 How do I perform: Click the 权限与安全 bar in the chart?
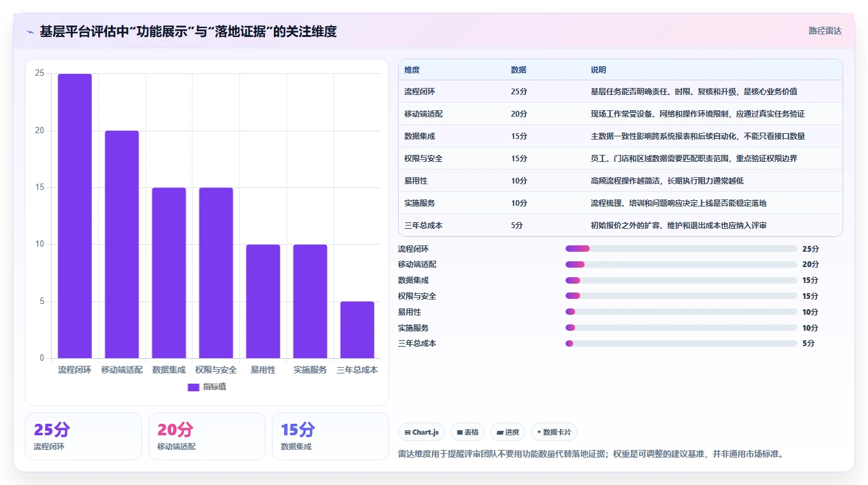point(216,273)
